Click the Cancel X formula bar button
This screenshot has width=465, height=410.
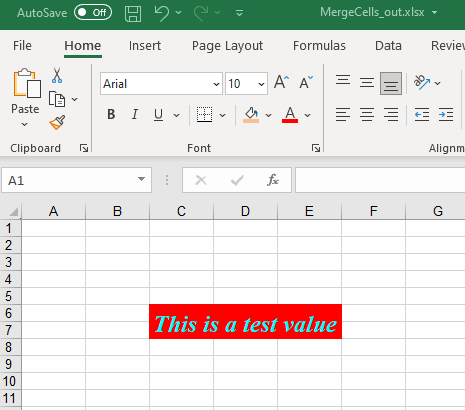(201, 180)
